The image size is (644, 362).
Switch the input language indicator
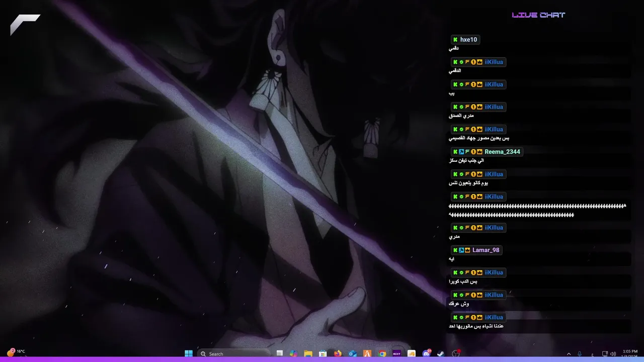coord(592,354)
